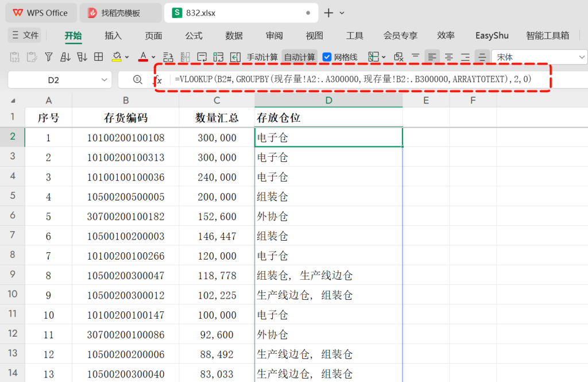Open the 审阅 ribbon tab
588x382 pixels.
pyautogui.click(x=274, y=36)
